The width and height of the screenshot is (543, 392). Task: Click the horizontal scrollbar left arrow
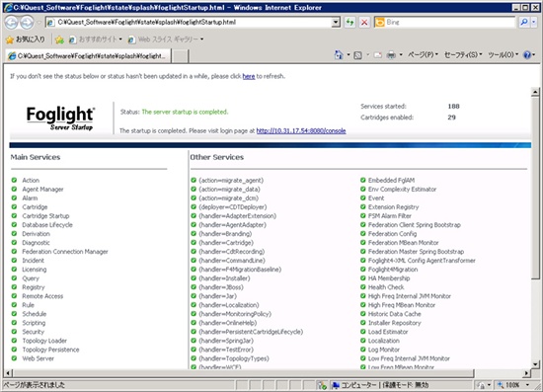click(x=8, y=373)
